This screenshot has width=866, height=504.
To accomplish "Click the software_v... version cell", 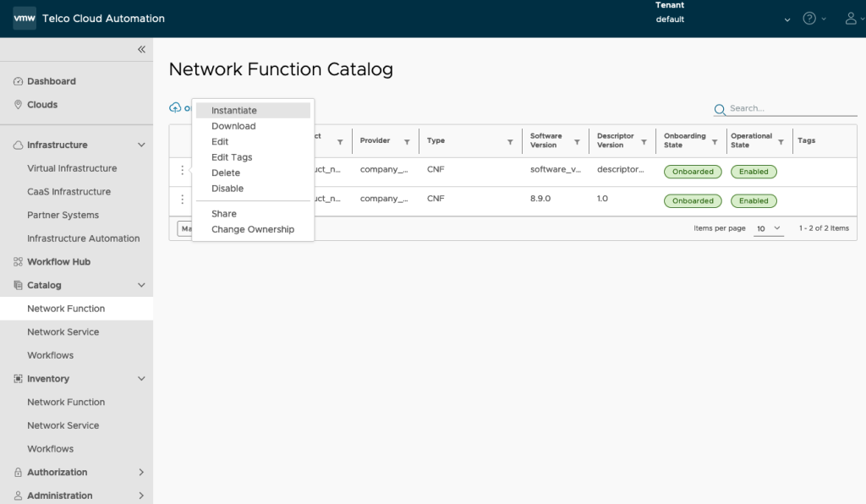I will 556,169.
